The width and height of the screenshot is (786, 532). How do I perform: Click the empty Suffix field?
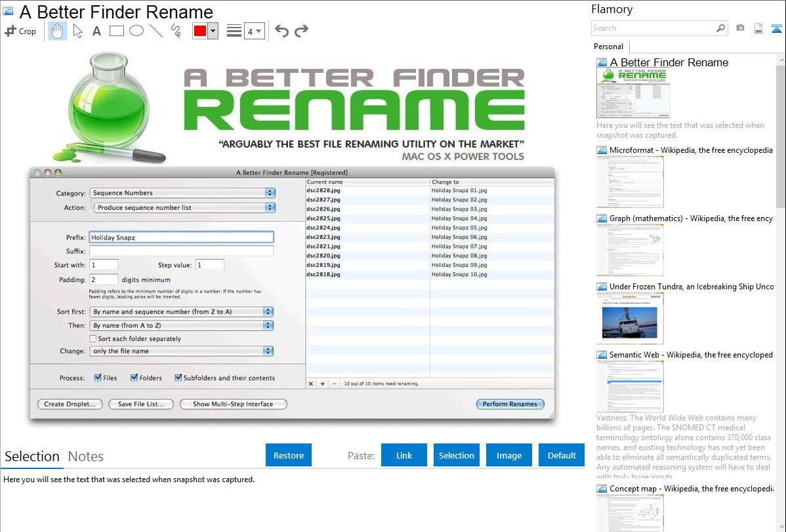pos(182,251)
